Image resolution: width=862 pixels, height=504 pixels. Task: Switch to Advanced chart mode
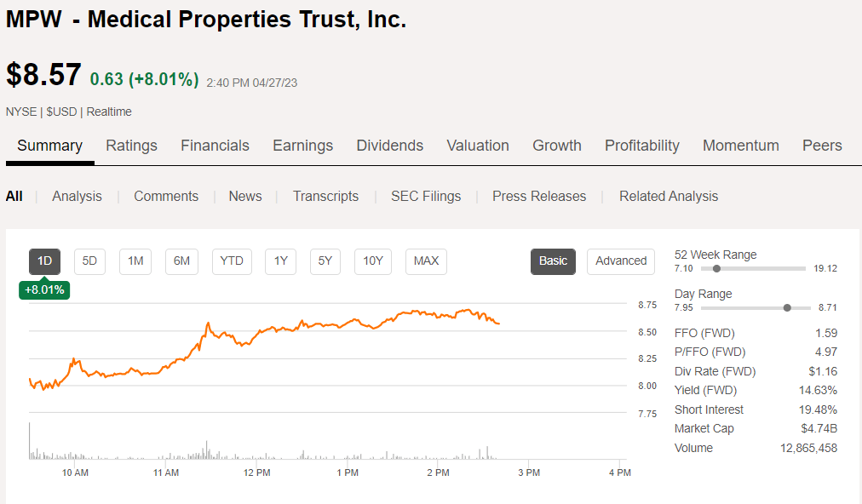click(621, 261)
